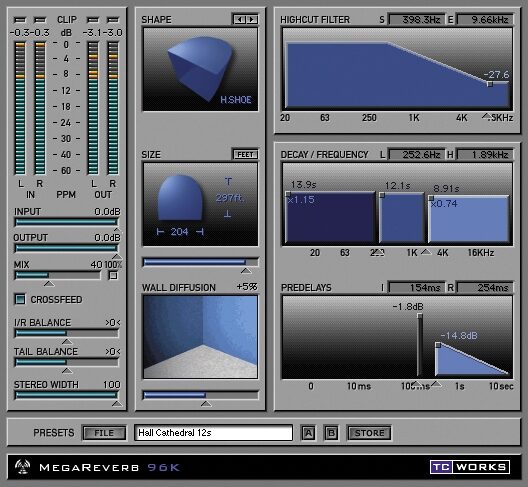Click the Hall Cathedral 12s preset name field

[x=213, y=433]
